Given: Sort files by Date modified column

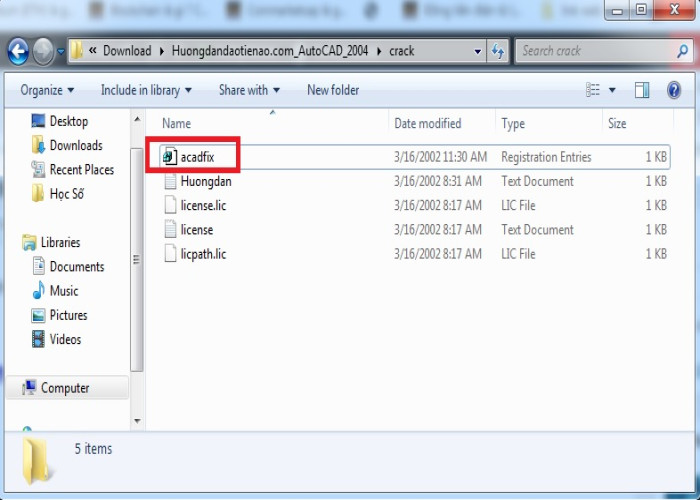Looking at the screenshot, I should tap(428, 124).
